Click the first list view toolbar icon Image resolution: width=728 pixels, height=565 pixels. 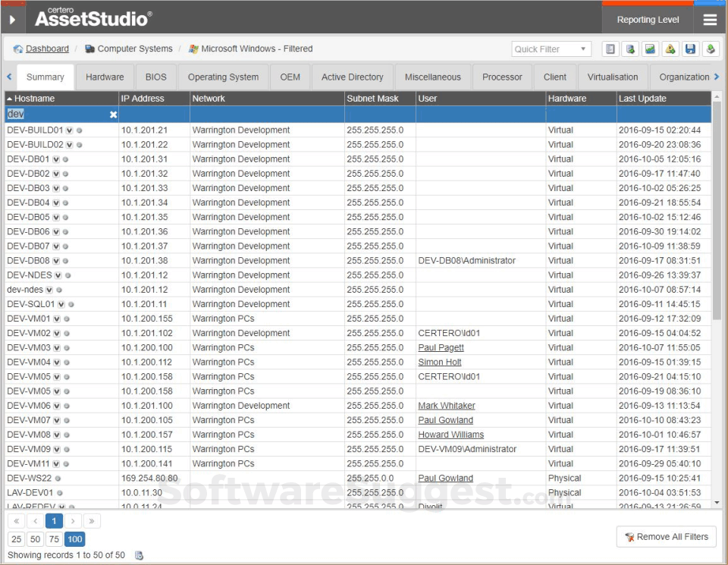(610, 49)
